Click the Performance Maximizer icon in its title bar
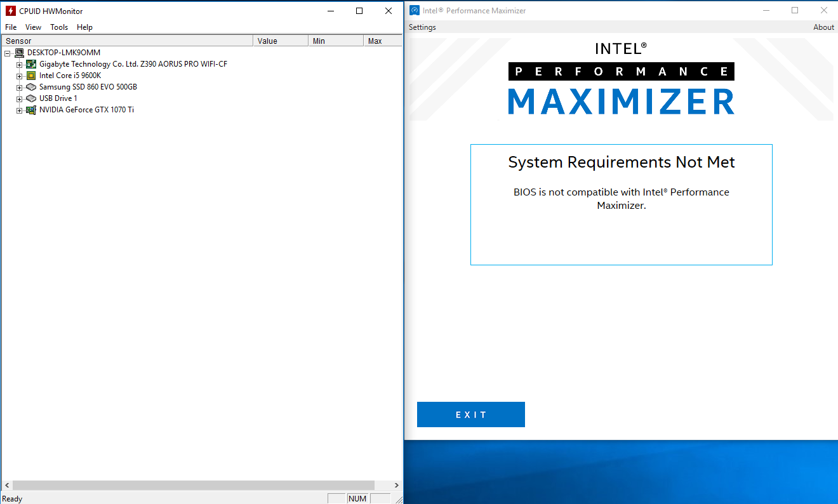Image resolution: width=838 pixels, height=504 pixels. coord(414,10)
